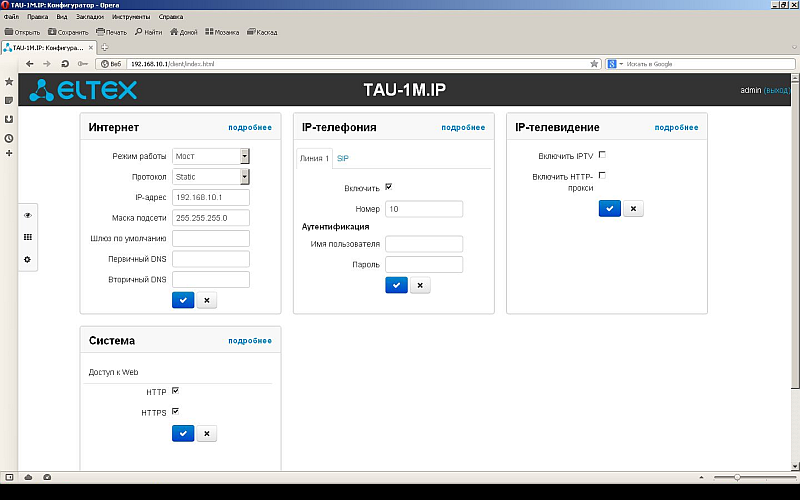Enable the Включить HTTP-прокси checkbox
Screen dimensions: 800x500
tap(602, 176)
